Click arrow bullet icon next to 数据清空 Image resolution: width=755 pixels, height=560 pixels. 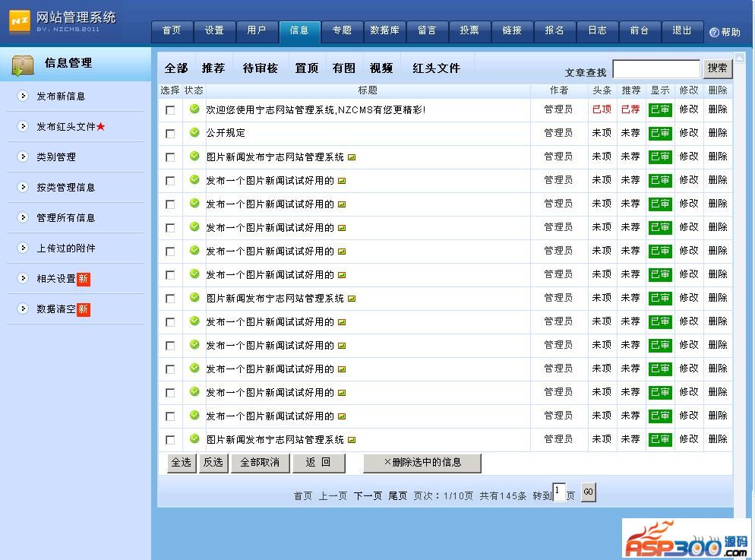(23, 308)
